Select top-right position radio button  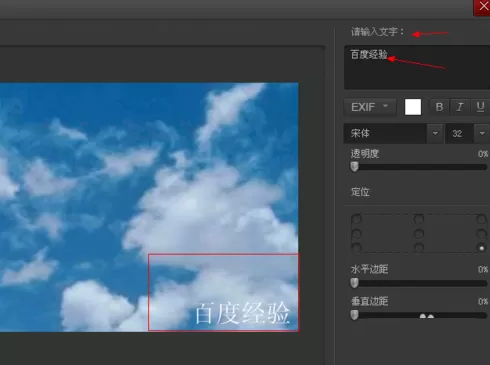(x=481, y=219)
